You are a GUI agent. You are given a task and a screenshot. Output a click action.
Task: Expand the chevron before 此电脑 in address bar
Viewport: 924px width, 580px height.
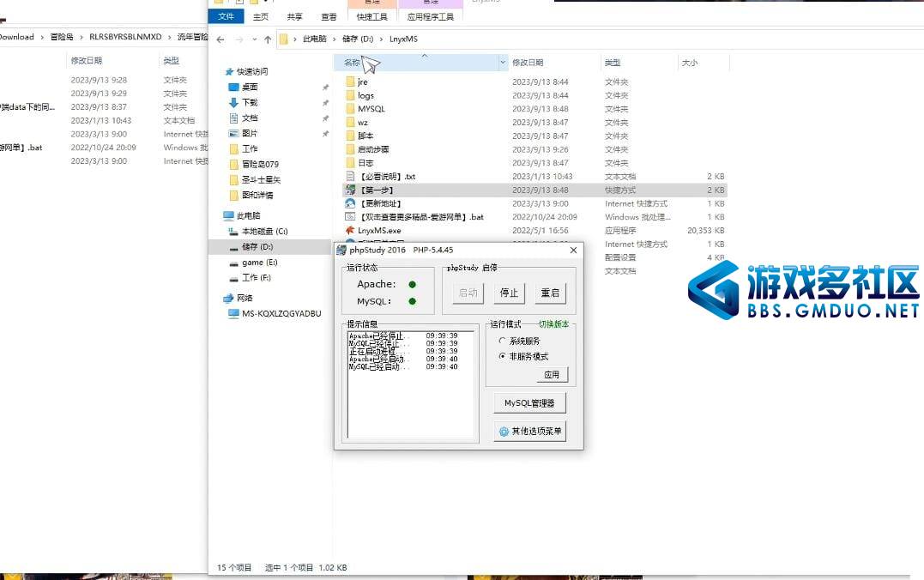pos(295,39)
